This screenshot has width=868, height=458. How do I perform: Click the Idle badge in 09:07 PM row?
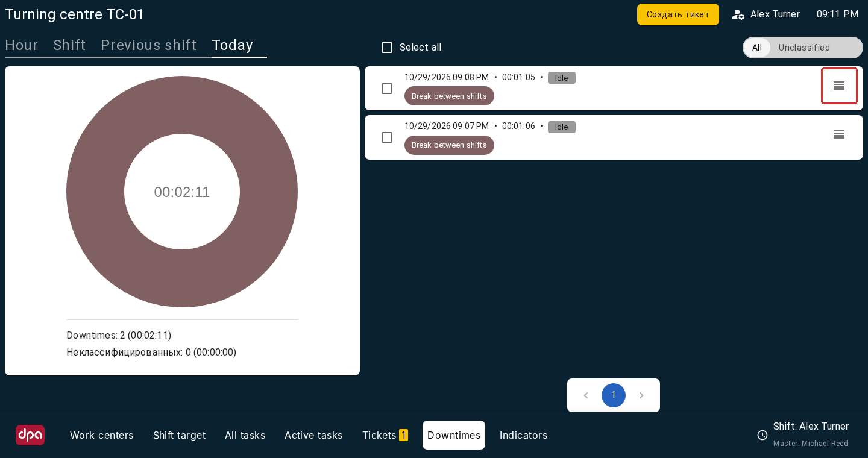tap(562, 127)
